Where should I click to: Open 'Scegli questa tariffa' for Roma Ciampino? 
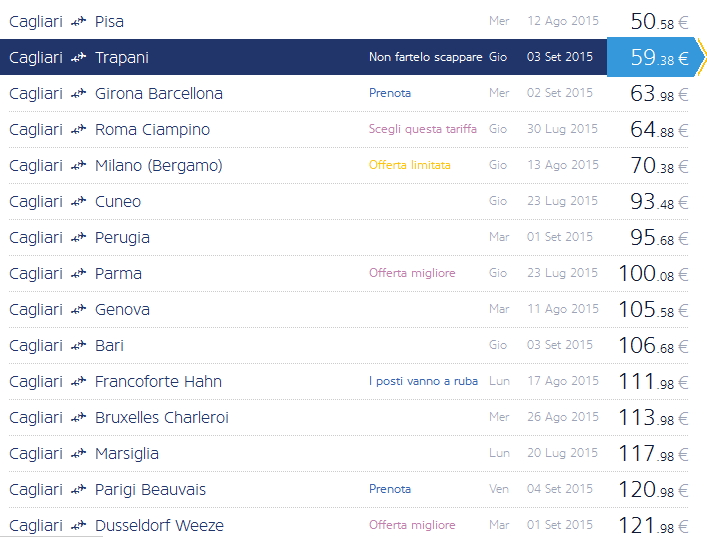[x=422, y=129]
